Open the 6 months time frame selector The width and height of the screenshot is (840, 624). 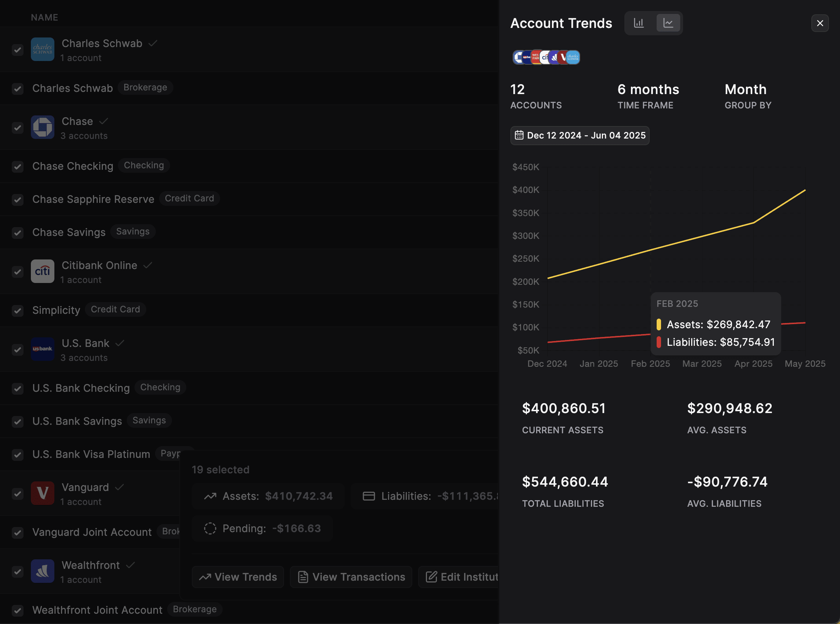[x=648, y=96]
